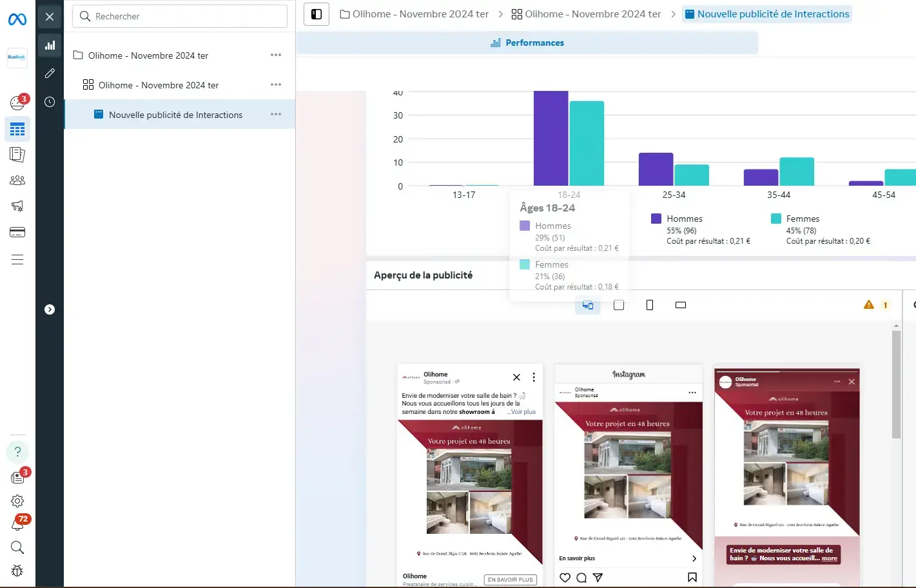The width and height of the screenshot is (916, 588).
Task: Open notifications bell with 72 badge
Action: coord(17,524)
